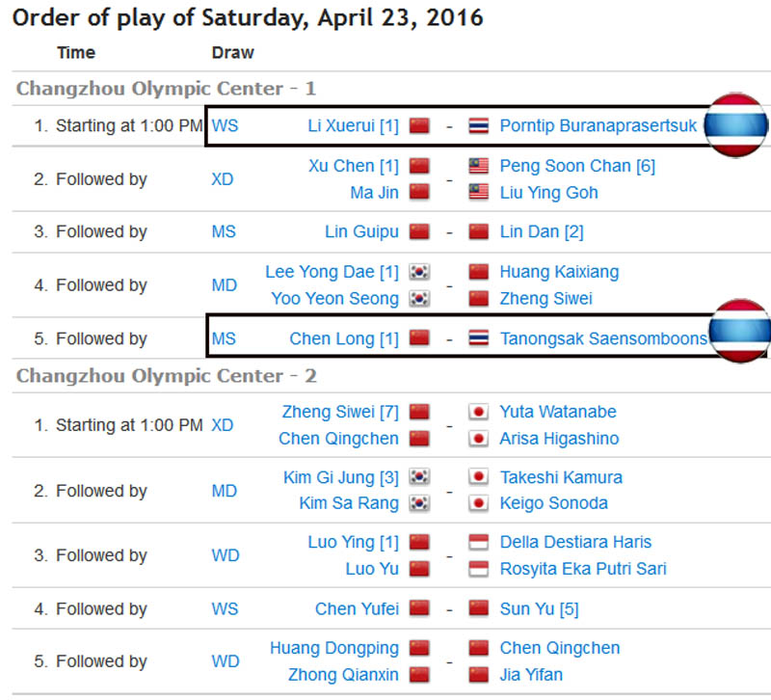Open Chen Yufei's player page

(357, 608)
